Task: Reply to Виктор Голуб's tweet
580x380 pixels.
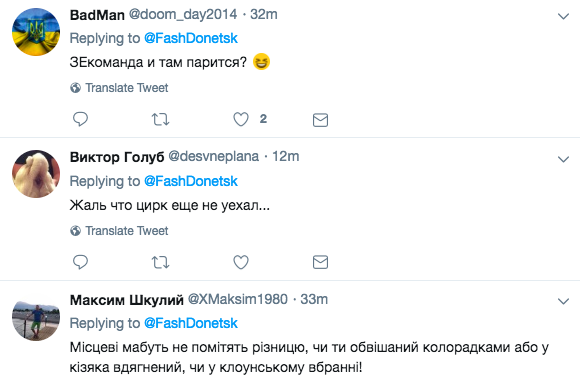Action: pos(80,262)
